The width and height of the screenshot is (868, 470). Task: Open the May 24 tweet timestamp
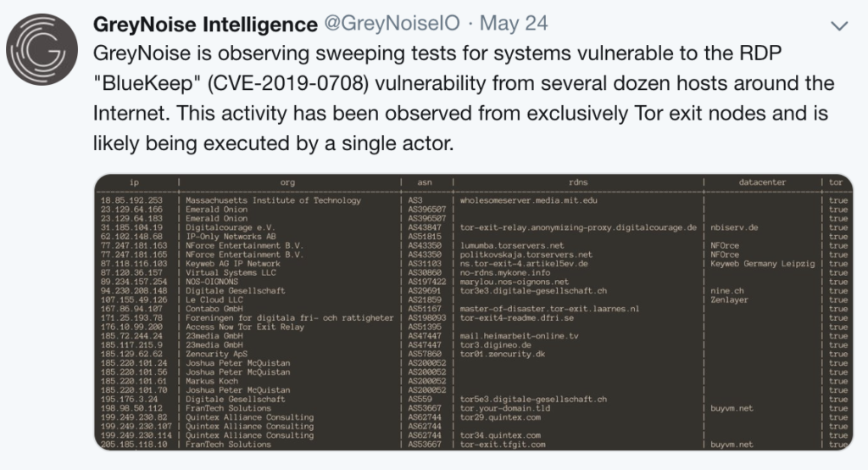[x=514, y=23]
